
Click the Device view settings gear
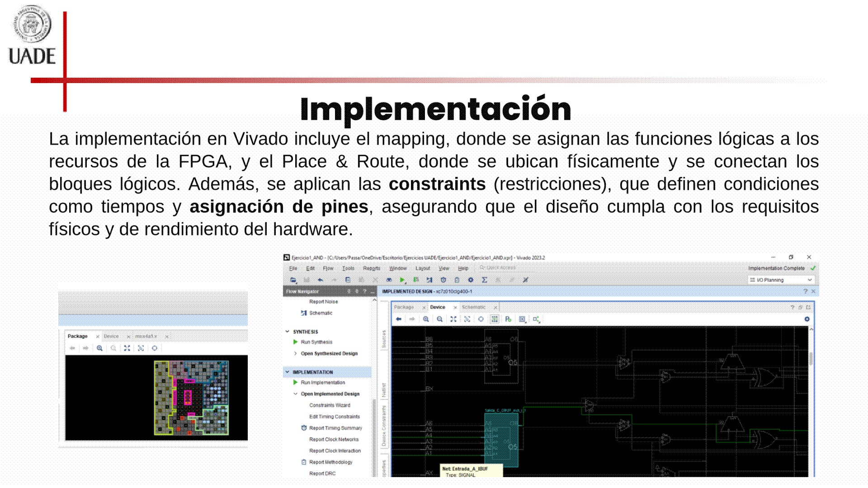pyautogui.click(x=807, y=319)
